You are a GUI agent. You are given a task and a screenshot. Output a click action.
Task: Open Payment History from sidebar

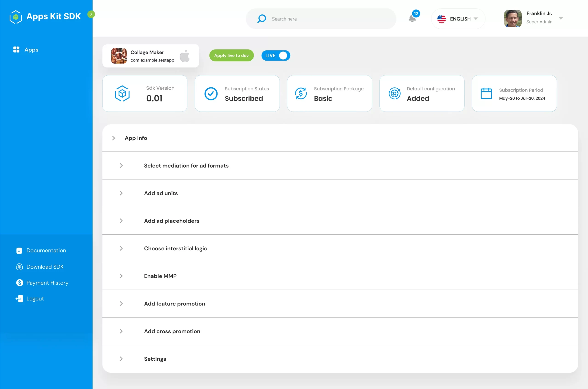[47, 283]
